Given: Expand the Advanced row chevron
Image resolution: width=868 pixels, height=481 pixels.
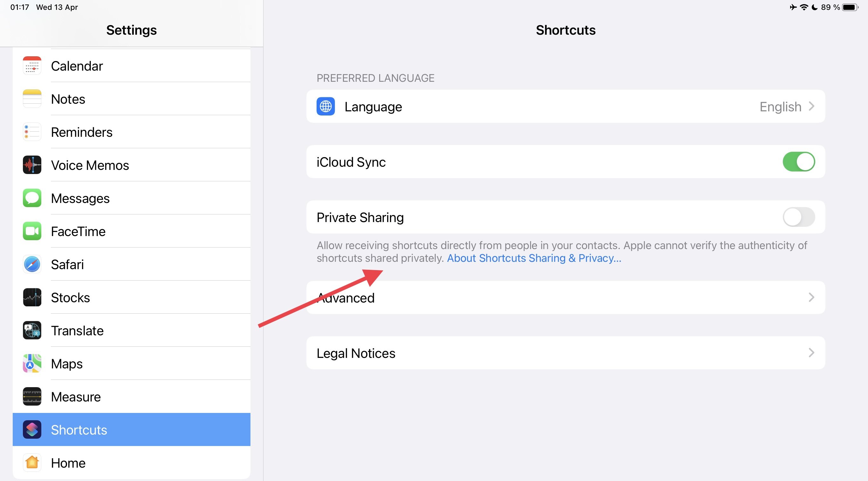Looking at the screenshot, I should coord(811,297).
